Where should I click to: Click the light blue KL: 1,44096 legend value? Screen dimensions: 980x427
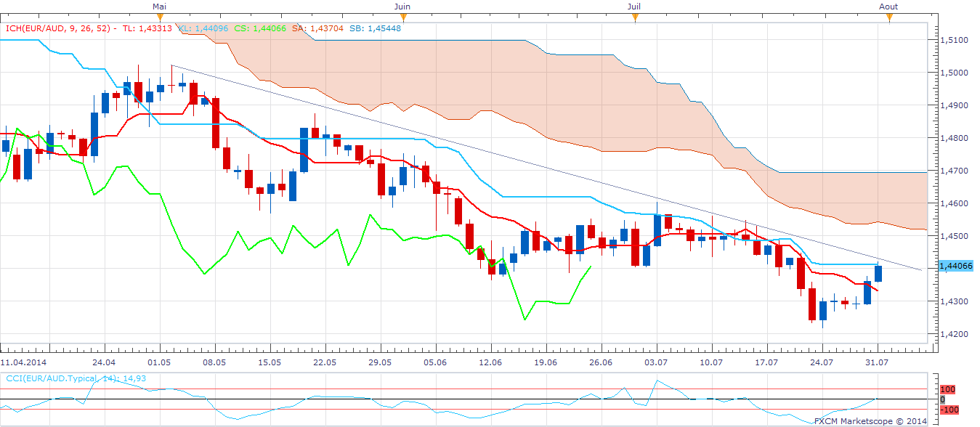pyautogui.click(x=203, y=28)
